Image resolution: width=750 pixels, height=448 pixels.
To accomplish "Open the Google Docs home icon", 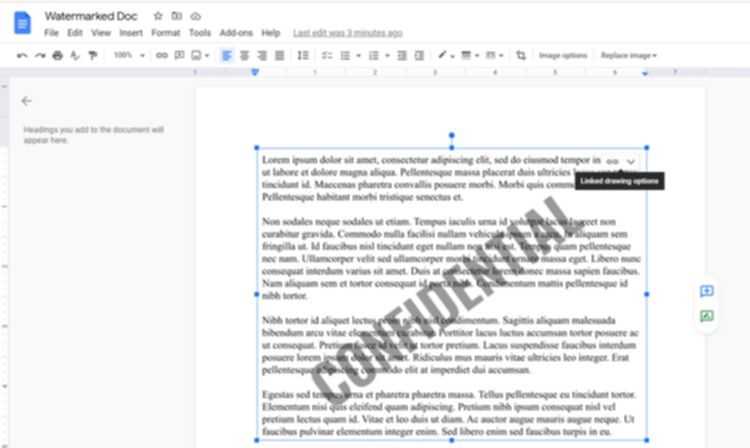I will 22,22.
